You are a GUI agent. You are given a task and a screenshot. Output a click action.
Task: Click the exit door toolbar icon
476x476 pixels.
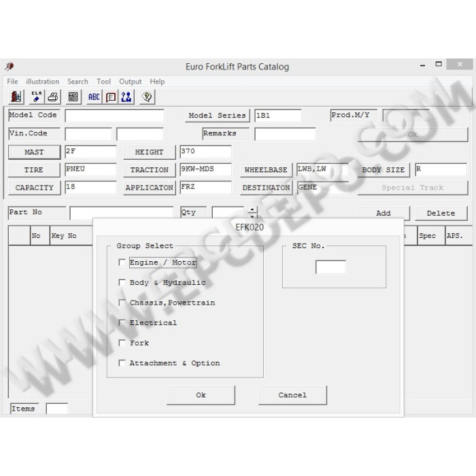point(16,97)
